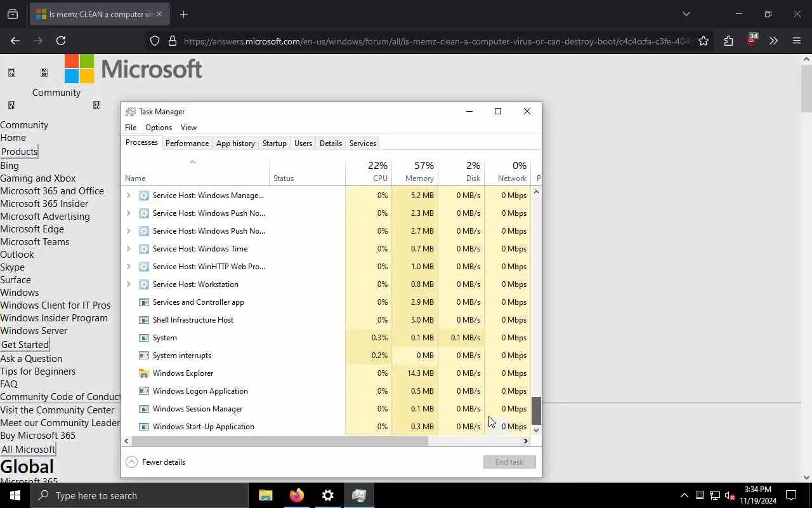Screen dimensions: 812x508
Task: Open the Options menu in Task Manager
Action: [159, 128]
